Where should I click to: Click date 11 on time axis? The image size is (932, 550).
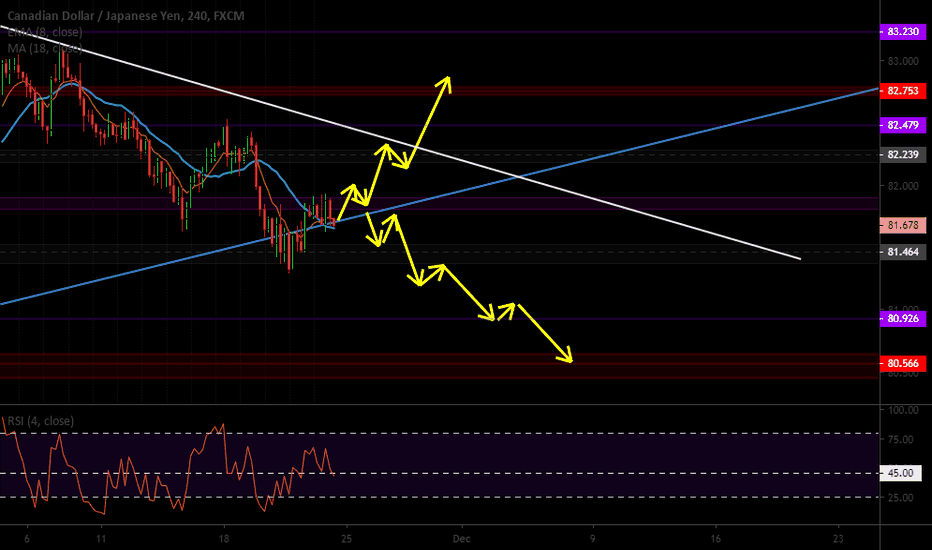pyautogui.click(x=102, y=539)
